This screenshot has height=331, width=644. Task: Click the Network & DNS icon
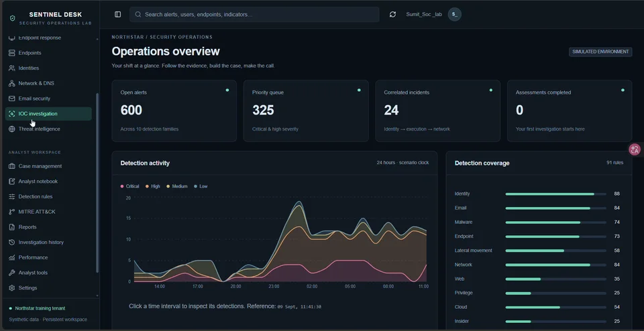pyautogui.click(x=11, y=83)
